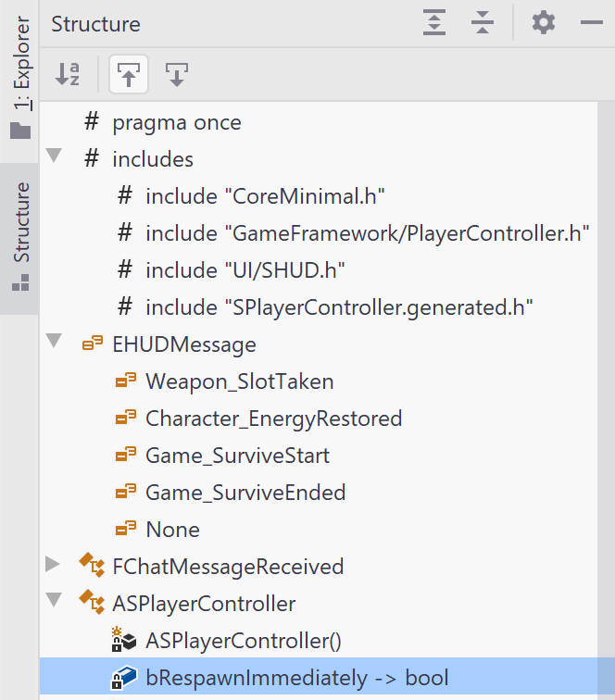Select the Structure side tab
The image size is (615, 700).
click(x=20, y=237)
